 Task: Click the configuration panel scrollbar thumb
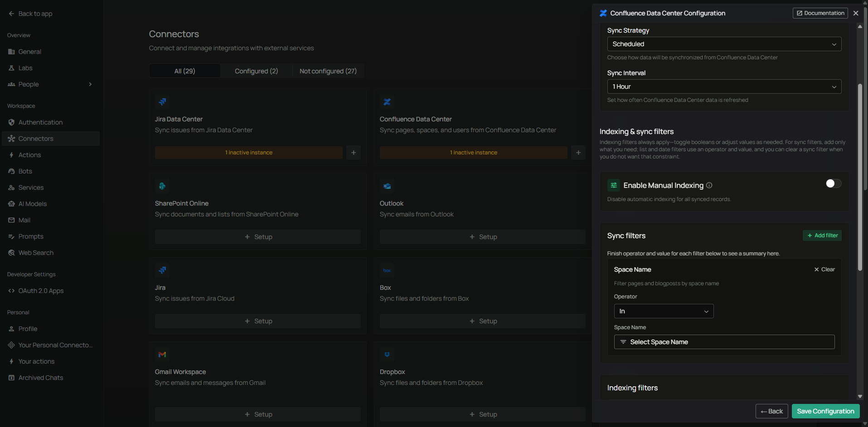860,177
